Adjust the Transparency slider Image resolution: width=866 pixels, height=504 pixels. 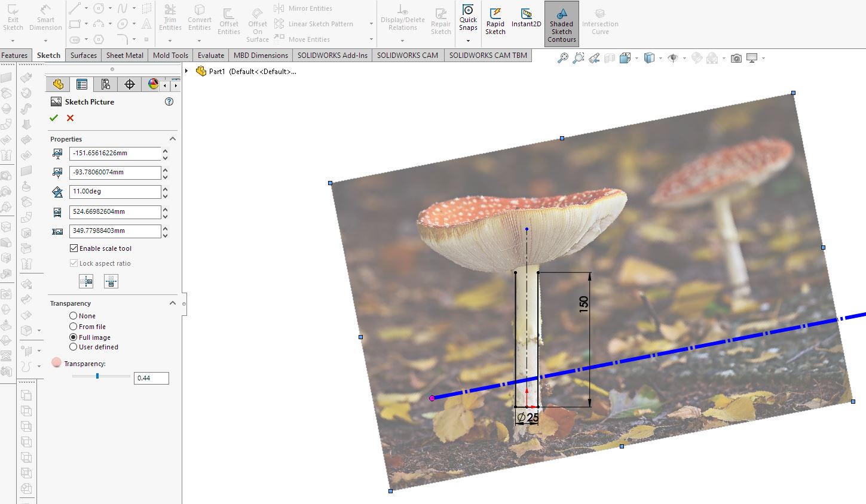click(97, 376)
